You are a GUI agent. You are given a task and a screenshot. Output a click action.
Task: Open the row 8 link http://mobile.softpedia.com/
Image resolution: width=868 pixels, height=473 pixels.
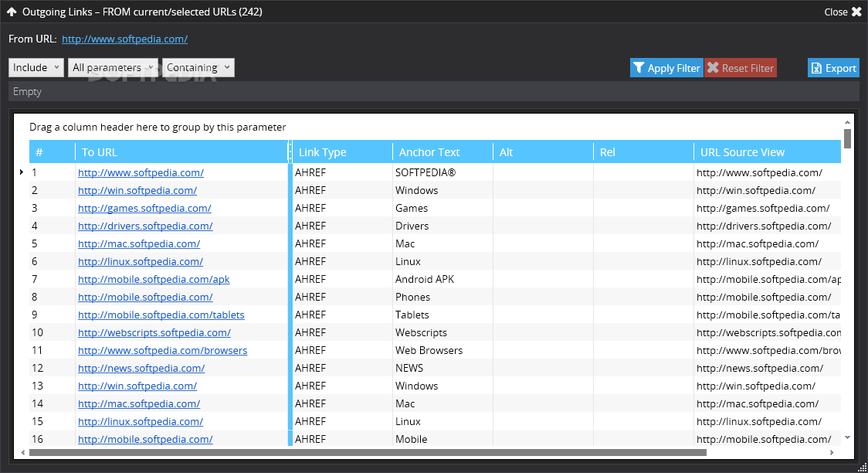click(145, 297)
